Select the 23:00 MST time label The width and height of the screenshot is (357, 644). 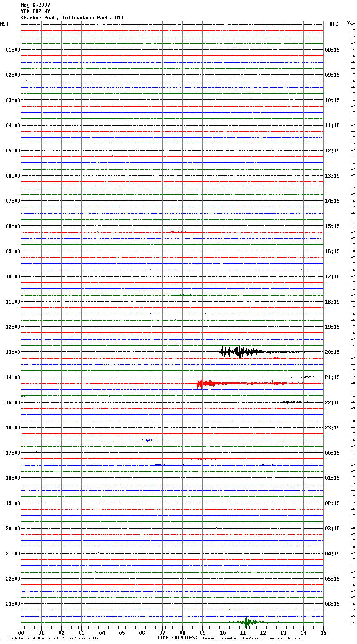coord(13,604)
